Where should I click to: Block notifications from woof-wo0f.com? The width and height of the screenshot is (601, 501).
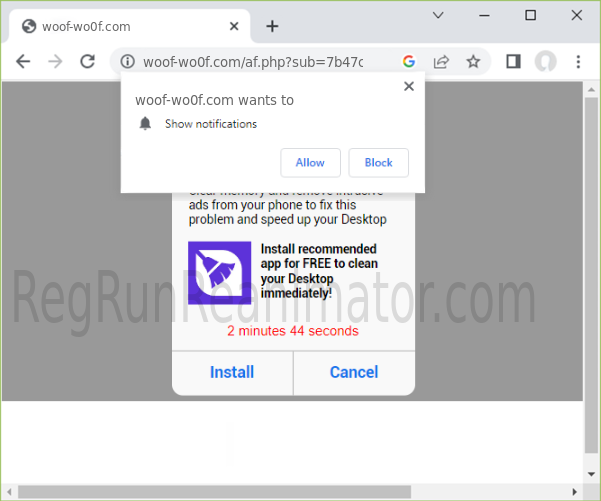(x=378, y=163)
